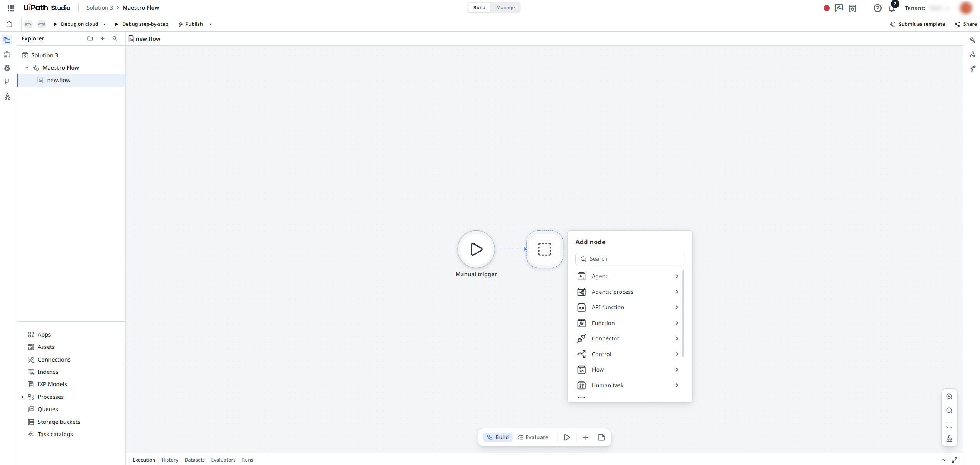This screenshot has width=980, height=465.
Task: Select Build mode in bottom toolbar
Action: coord(498,437)
